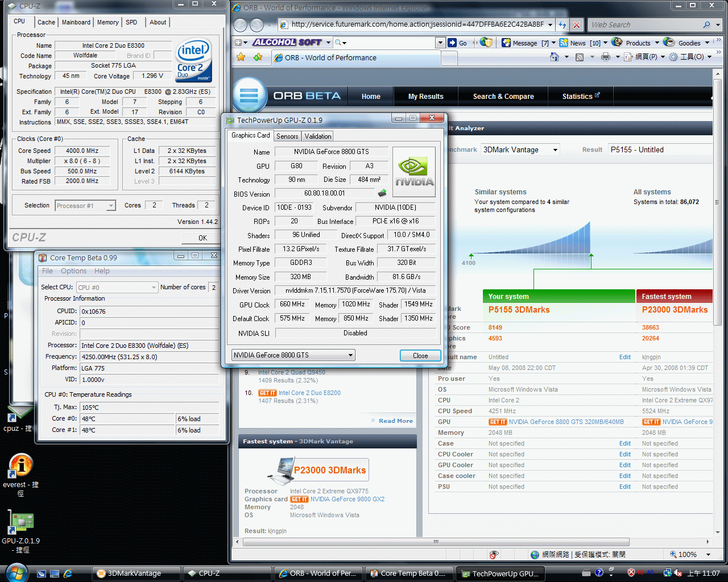The height and width of the screenshot is (582, 728).
Task: Open My Results in ORB navigation
Action: click(425, 97)
